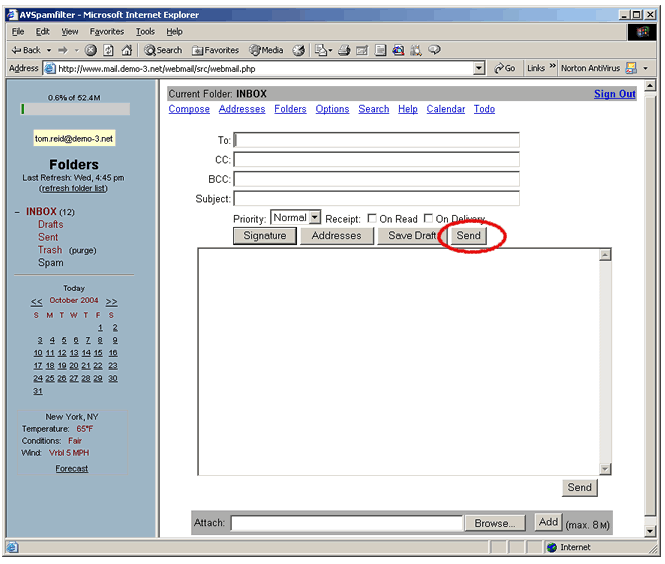Click into the Subject input field
665x564 pixels.
click(376, 199)
